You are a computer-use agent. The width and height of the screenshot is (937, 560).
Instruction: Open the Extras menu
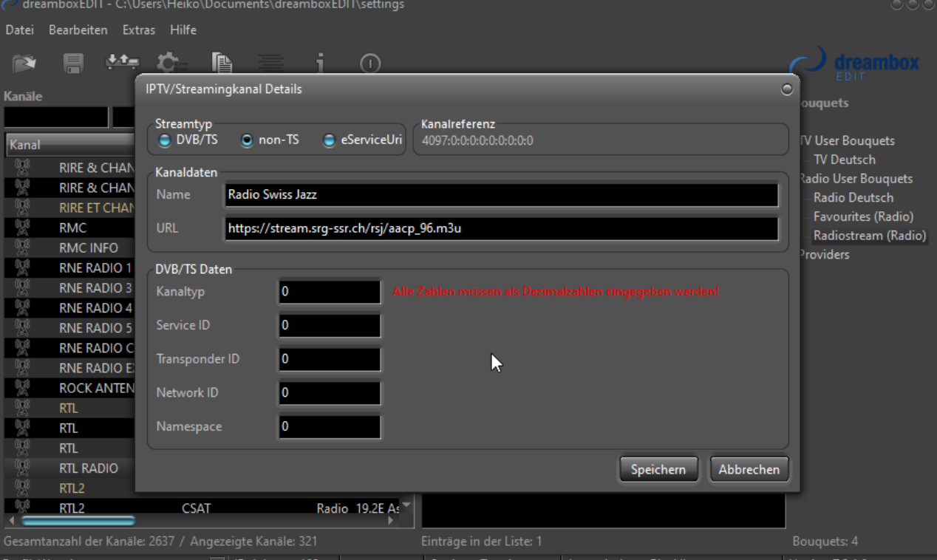point(139,30)
